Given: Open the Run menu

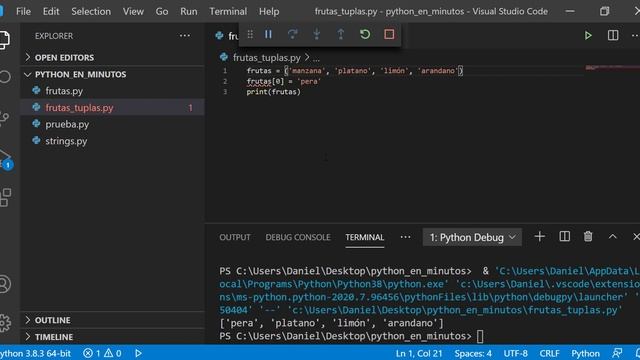Looking at the screenshot, I should pos(189,11).
